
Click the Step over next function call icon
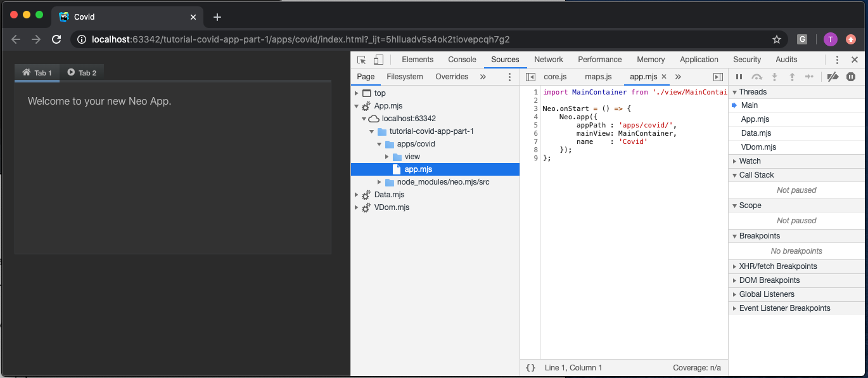(x=757, y=76)
